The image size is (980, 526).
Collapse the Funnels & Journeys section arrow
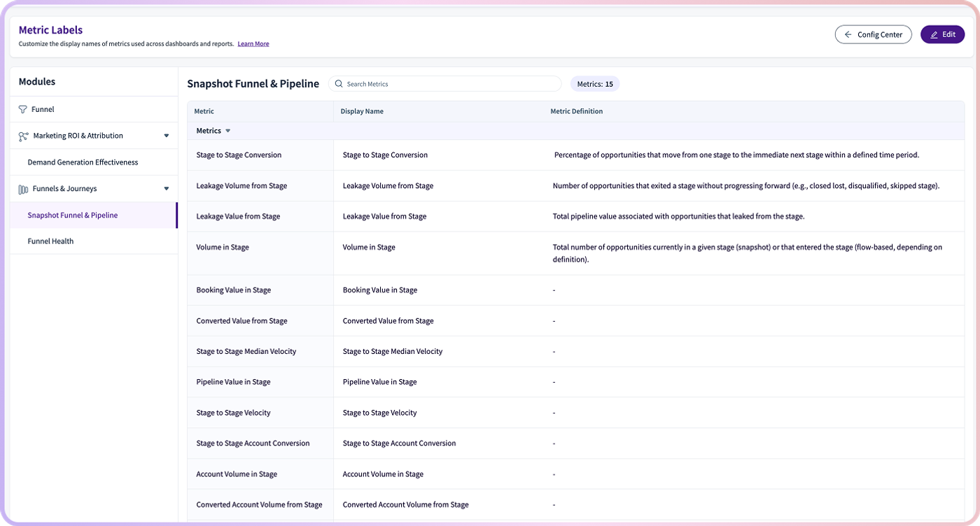click(167, 189)
